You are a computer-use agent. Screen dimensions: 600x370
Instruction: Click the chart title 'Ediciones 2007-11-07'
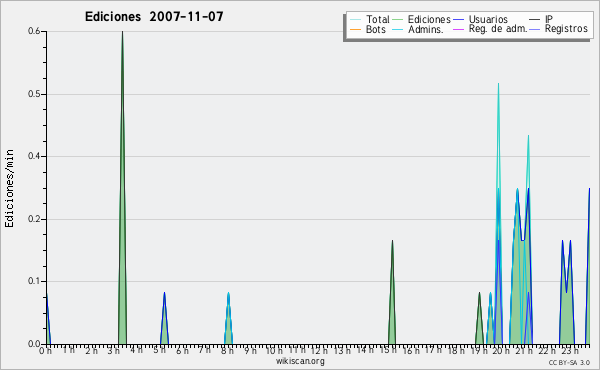(x=154, y=17)
